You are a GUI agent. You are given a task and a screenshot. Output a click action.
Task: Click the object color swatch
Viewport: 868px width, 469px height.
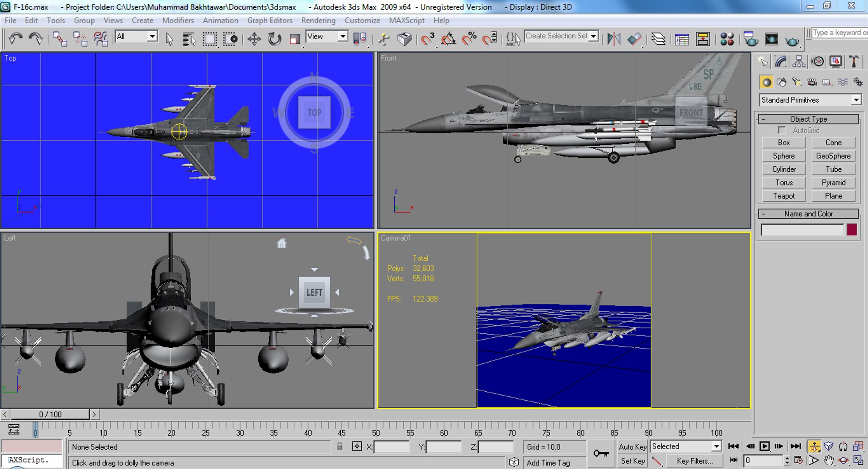852,230
